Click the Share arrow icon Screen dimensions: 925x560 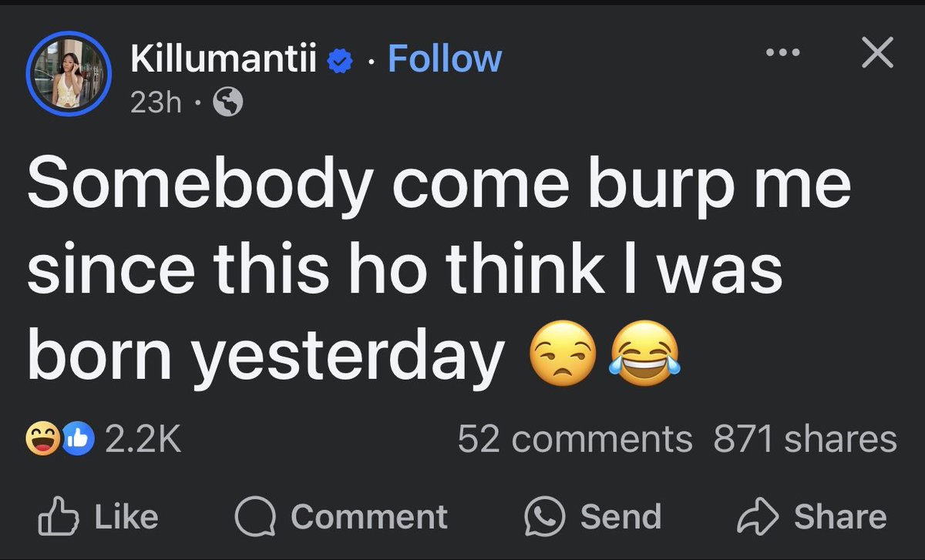pos(758,518)
